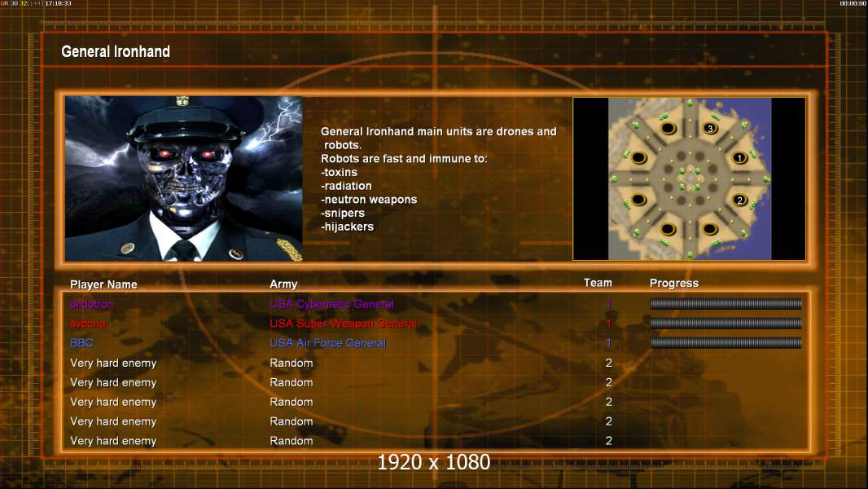The height and width of the screenshot is (489, 868).
Task: Select the 'Player Name' column header
Action: tap(103, 284)
